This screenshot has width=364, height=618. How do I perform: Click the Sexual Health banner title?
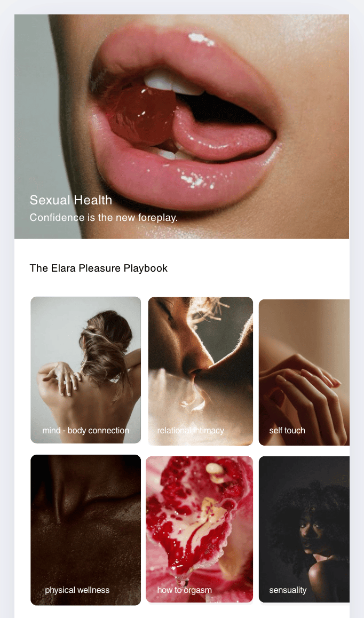[71, 200]
